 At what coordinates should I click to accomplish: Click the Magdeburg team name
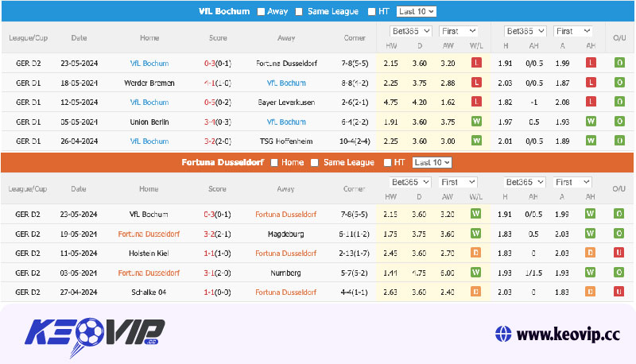click(x=285, y=234)
